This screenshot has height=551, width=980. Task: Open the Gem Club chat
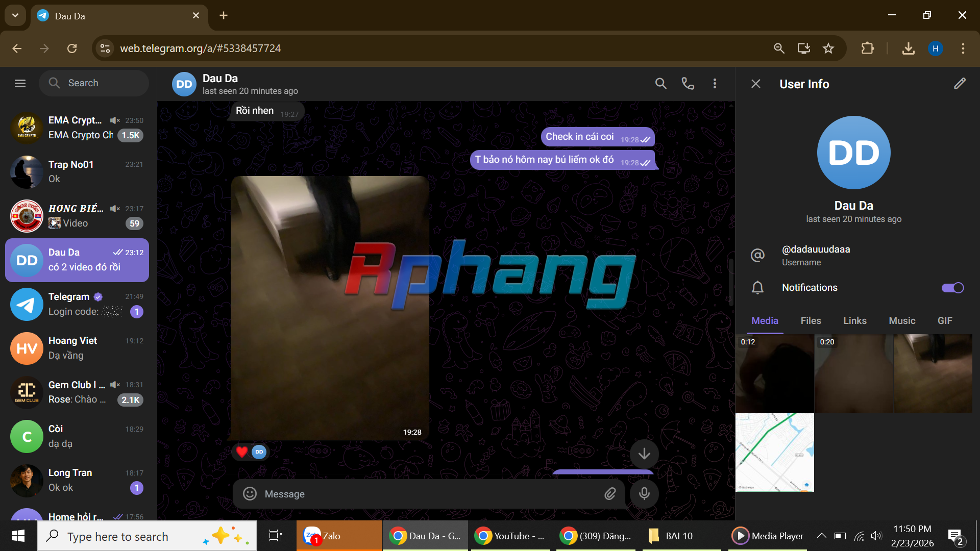pyautogui.click(x=77, y=392)
